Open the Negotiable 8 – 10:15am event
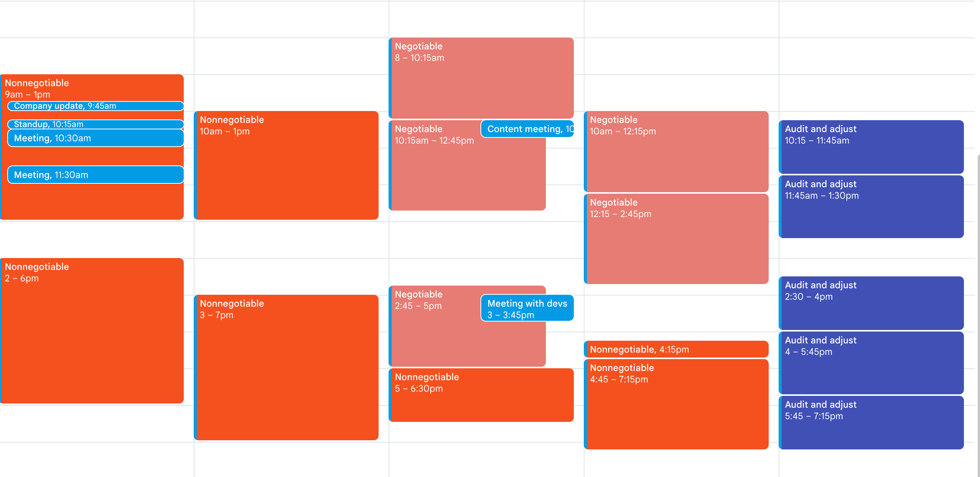Image resolution: width=980 pixels, height=477 pixels. tap(481, 78)
